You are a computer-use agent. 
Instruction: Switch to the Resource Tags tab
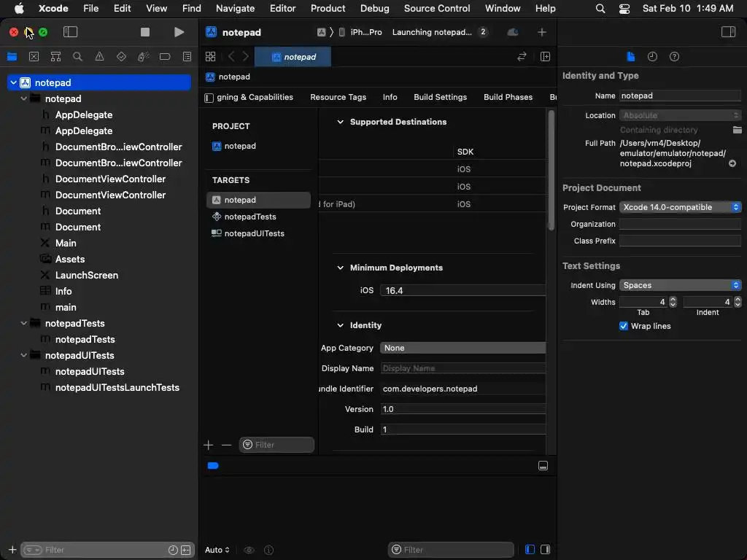(x=338, y=97)
